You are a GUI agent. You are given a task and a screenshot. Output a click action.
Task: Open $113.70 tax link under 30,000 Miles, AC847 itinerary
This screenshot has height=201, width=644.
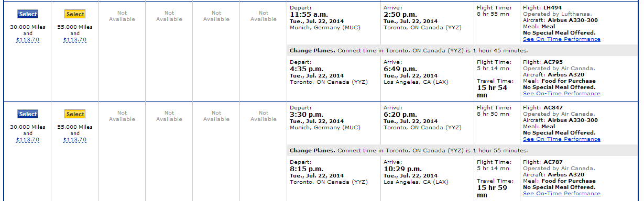27,140
